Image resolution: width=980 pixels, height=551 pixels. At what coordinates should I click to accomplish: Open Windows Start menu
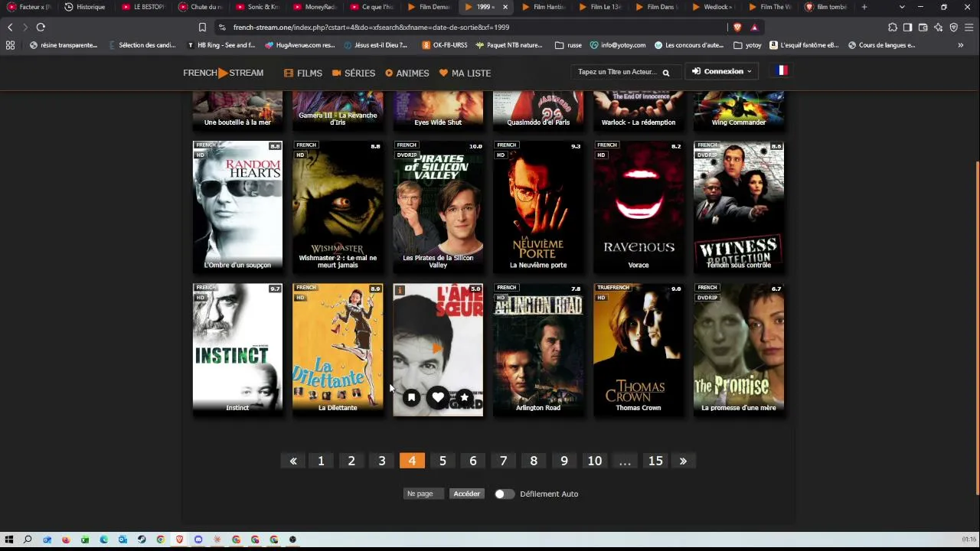[x=9, y=540]
